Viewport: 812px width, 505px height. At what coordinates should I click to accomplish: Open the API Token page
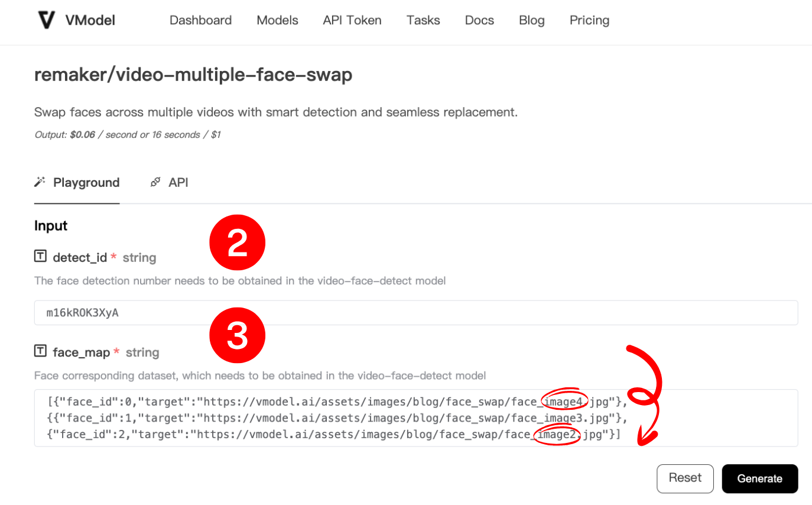tap(352, 20)
